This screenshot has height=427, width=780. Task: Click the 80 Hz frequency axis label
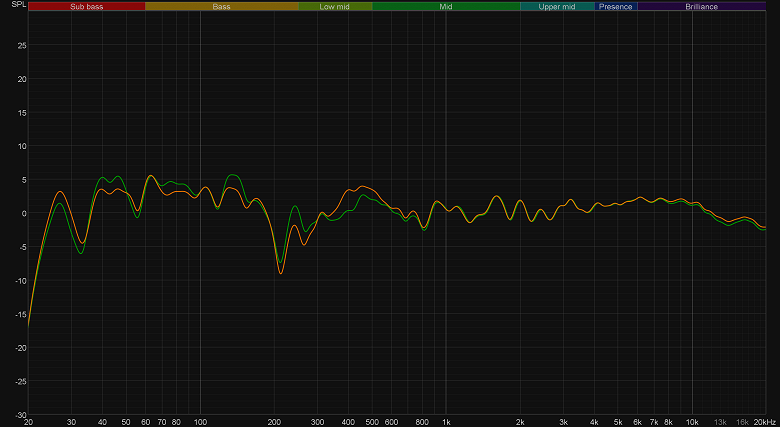(x=176, y=422)
